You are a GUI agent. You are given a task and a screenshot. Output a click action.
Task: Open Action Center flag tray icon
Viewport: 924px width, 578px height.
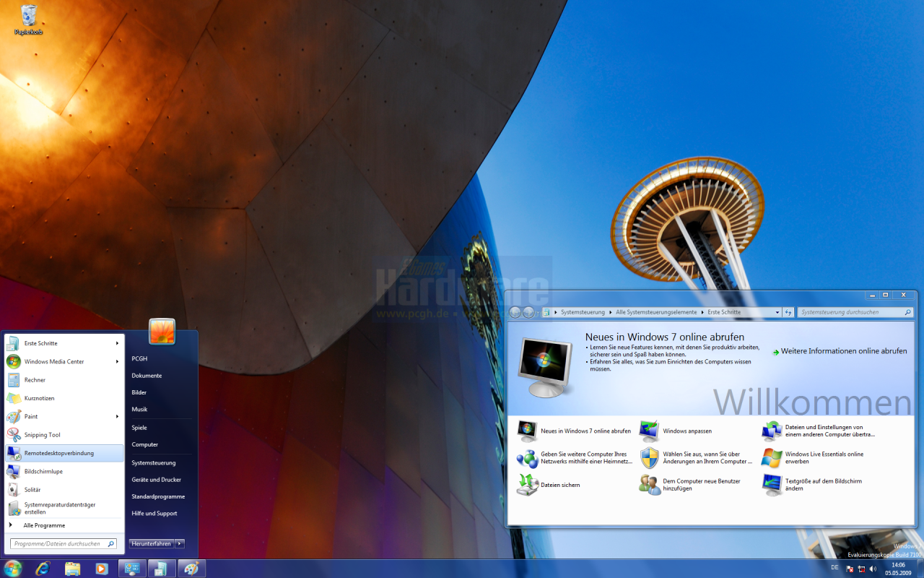point(850,569)
